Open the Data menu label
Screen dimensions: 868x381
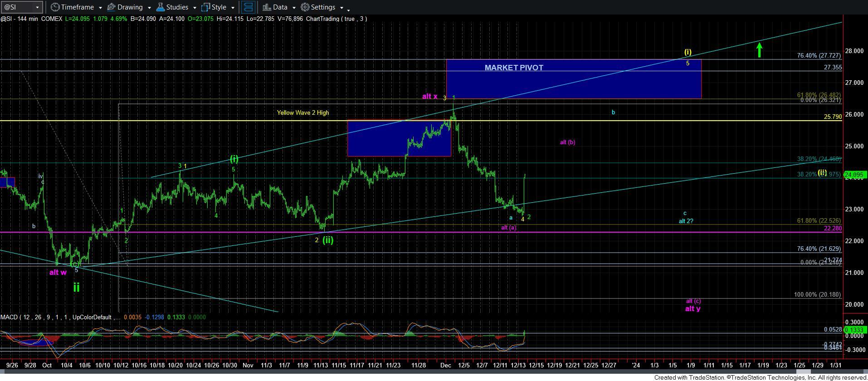tap(280, 7)
